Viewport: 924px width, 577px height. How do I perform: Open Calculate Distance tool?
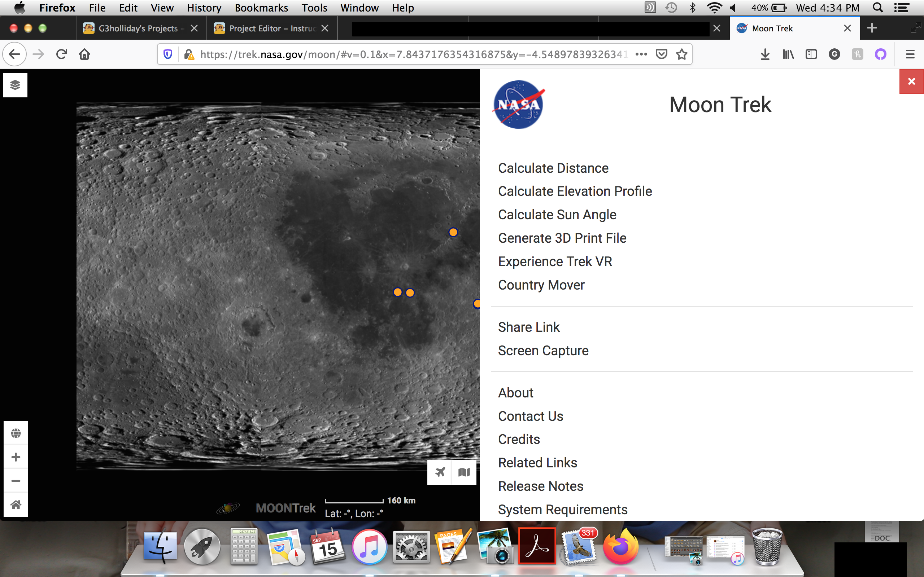(x=553, y=168)
